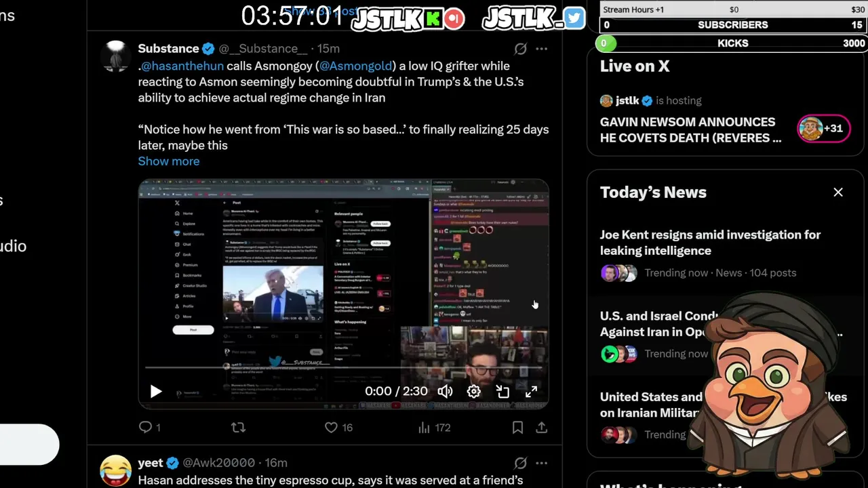This screenshot has height=488, width=868.
Task: Click the Stream Hours +1 goal row
Action: pos(732,9)
